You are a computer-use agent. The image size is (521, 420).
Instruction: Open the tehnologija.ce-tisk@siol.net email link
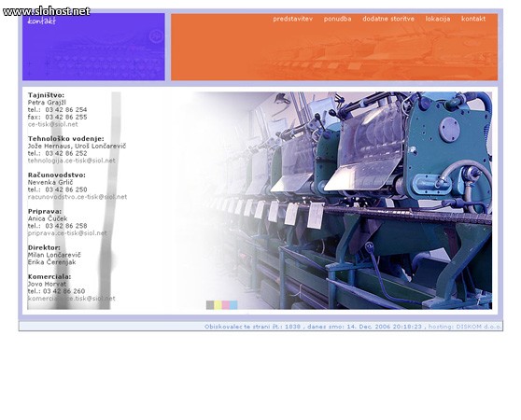coord(72,161)
